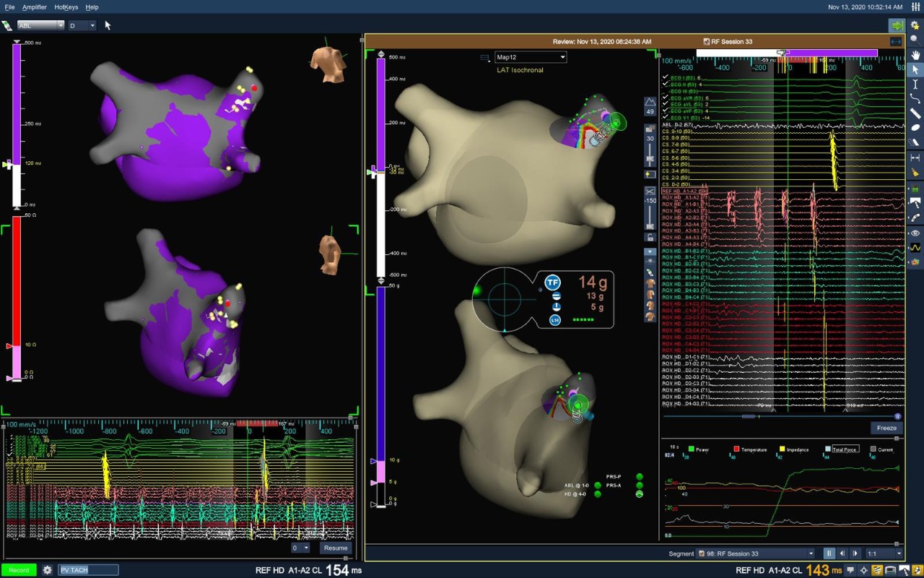Click the Resume button

click(336, 548)
